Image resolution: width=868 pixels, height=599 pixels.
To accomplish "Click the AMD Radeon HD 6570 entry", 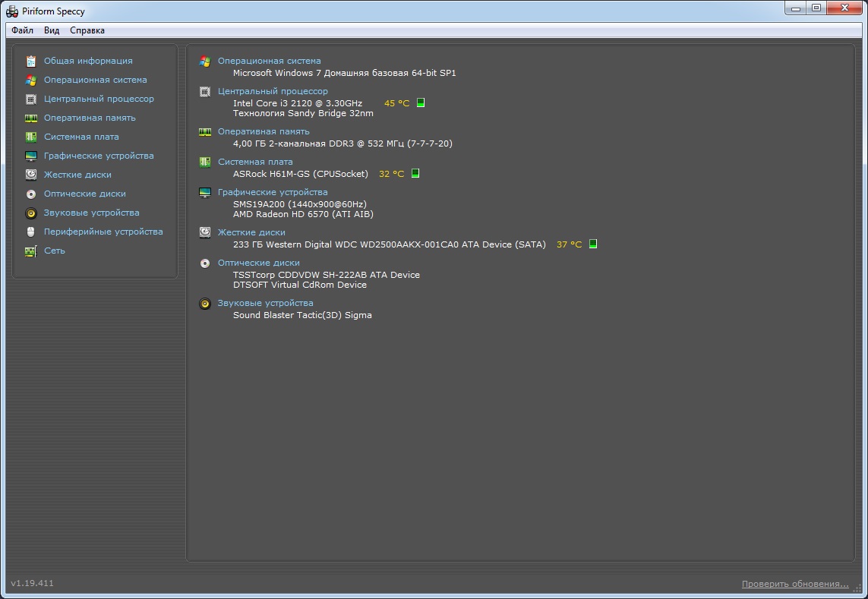I will [303, 214].
